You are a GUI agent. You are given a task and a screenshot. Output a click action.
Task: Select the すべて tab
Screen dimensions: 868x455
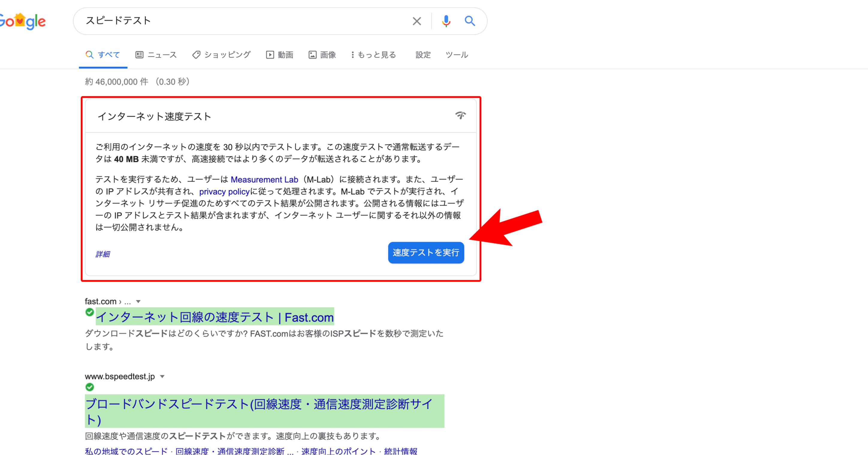click(x=103, y=55)
